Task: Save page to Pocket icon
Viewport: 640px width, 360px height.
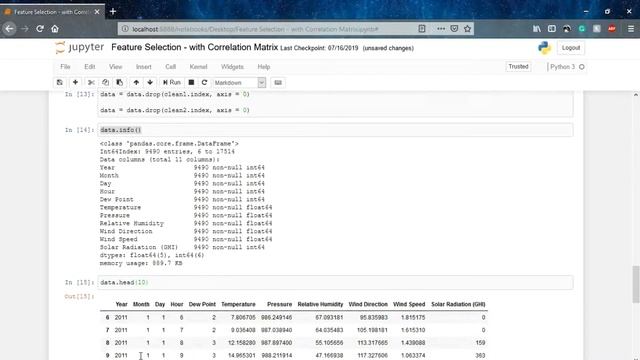Action: 454,29
